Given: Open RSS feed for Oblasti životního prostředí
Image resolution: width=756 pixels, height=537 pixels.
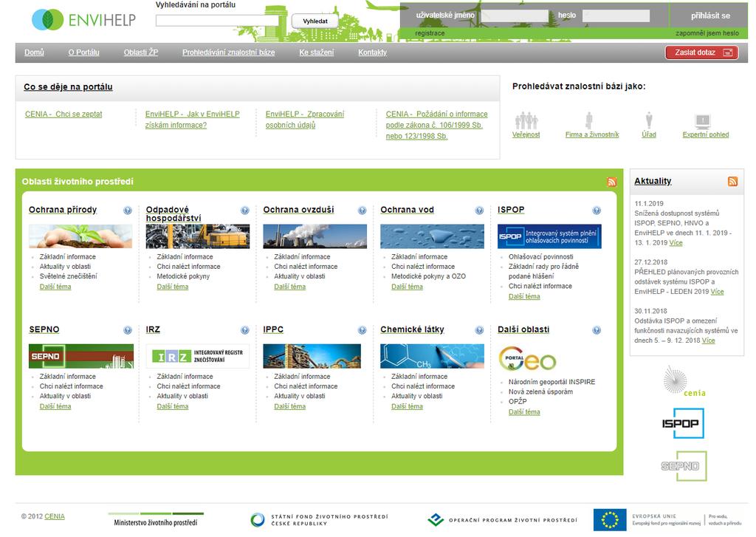Looking at the screenshot, I should (x=612, y=182).
